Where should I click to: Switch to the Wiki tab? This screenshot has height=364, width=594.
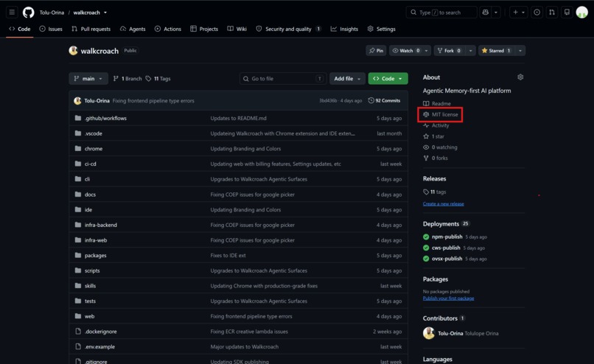[x=237, y=29]
